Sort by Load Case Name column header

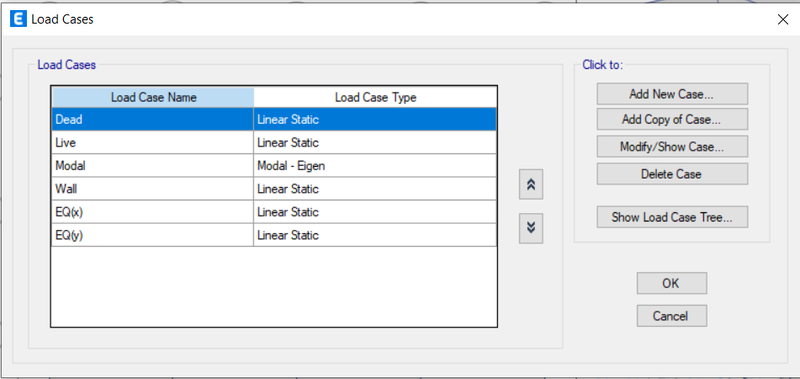153,97
